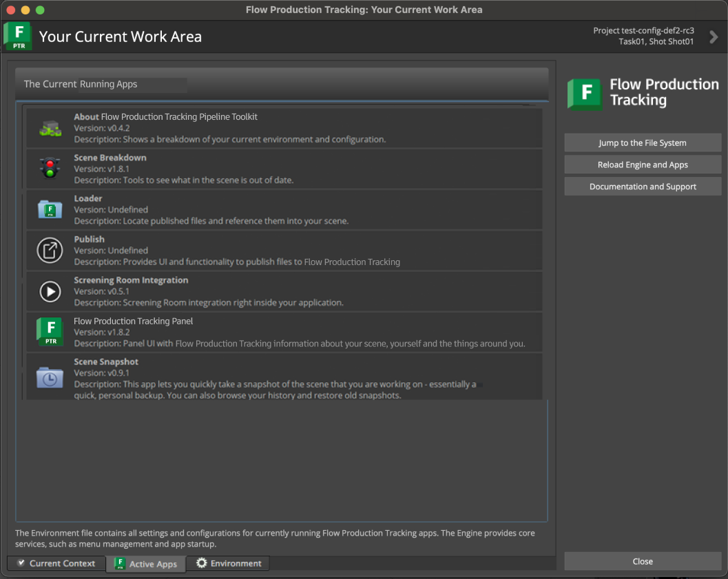Click the macOS green zoom window button

pyautogui.click(x=40, y=10)
